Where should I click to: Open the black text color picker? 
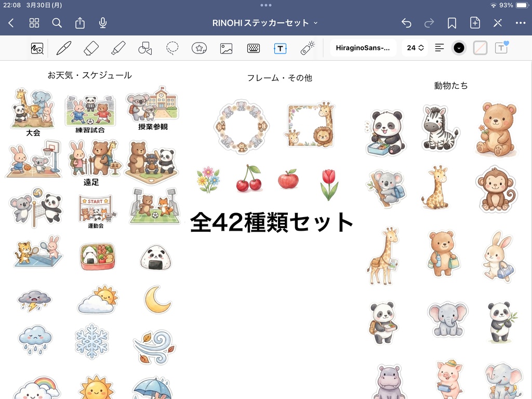(x=458, y=47)
